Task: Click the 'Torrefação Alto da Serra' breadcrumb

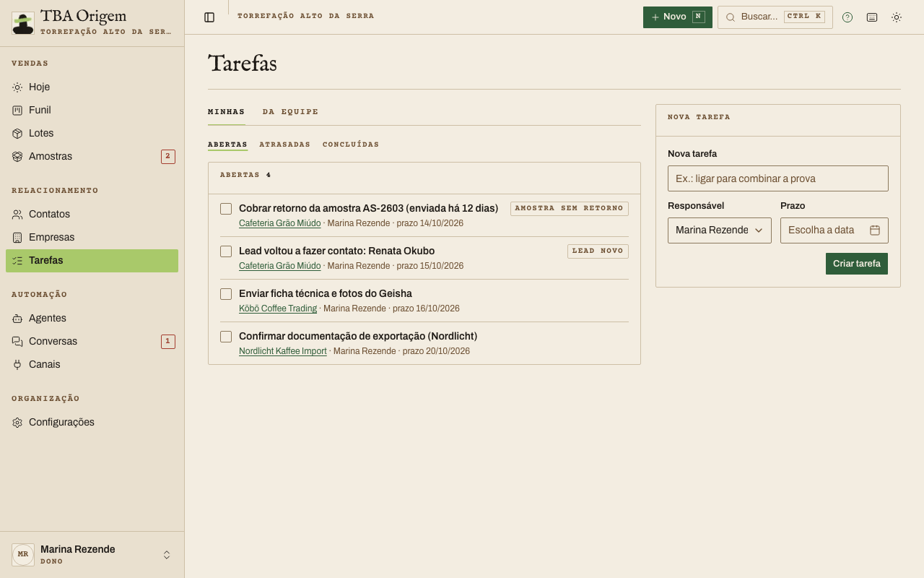Action: [x=306, y=16]
